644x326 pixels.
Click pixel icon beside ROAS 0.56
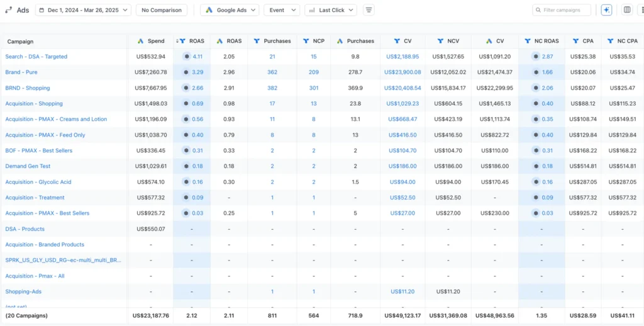186,119
